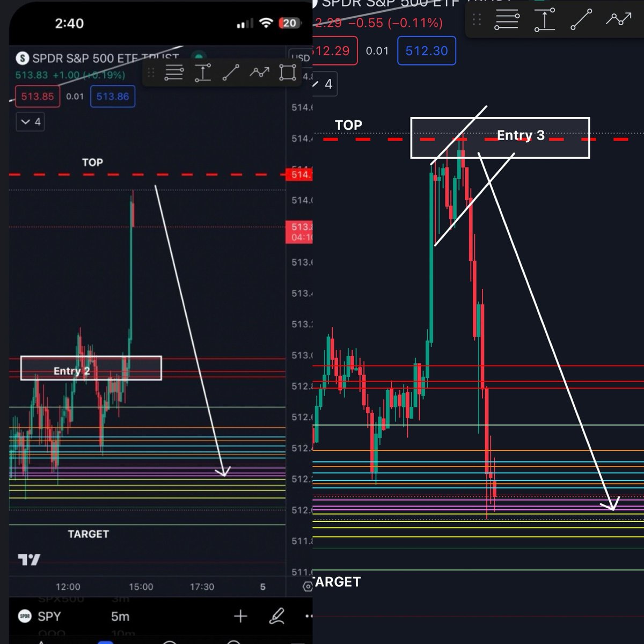Open more options with the three dots
The image size is (644, 644).
click(308, 617)
